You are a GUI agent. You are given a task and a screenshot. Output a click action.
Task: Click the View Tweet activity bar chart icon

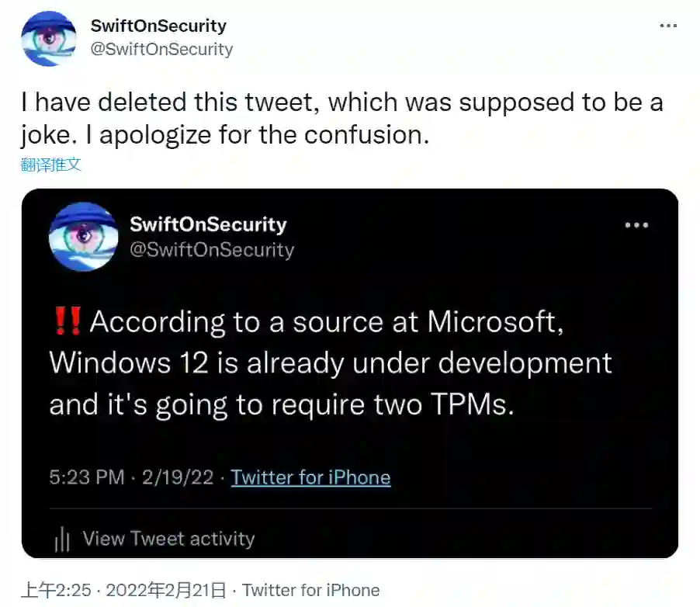coord(62,539)
